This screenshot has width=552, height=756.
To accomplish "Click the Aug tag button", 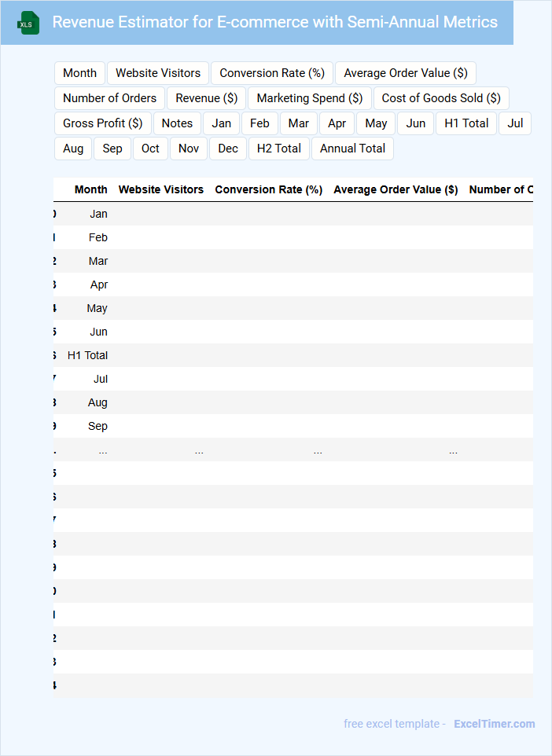I will (73, 149).
